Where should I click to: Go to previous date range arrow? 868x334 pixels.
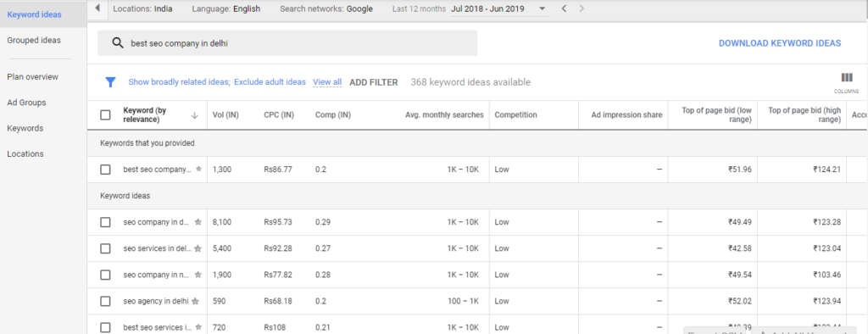564,8
